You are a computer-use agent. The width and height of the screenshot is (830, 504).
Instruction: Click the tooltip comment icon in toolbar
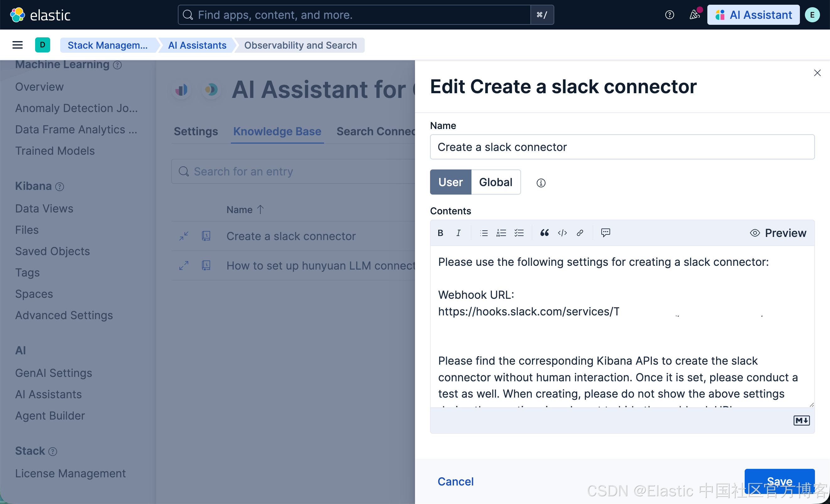[605, 233]
